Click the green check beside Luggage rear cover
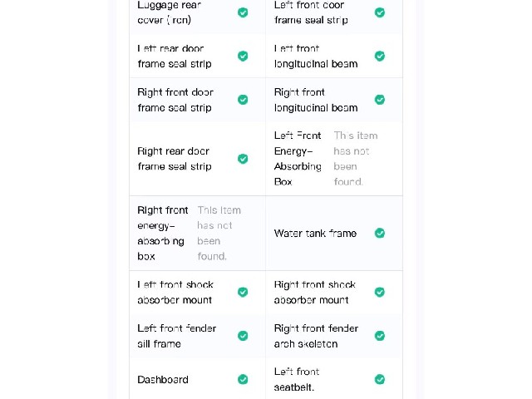This screenshot has height=399, width=532. click(x=243, y=12)
